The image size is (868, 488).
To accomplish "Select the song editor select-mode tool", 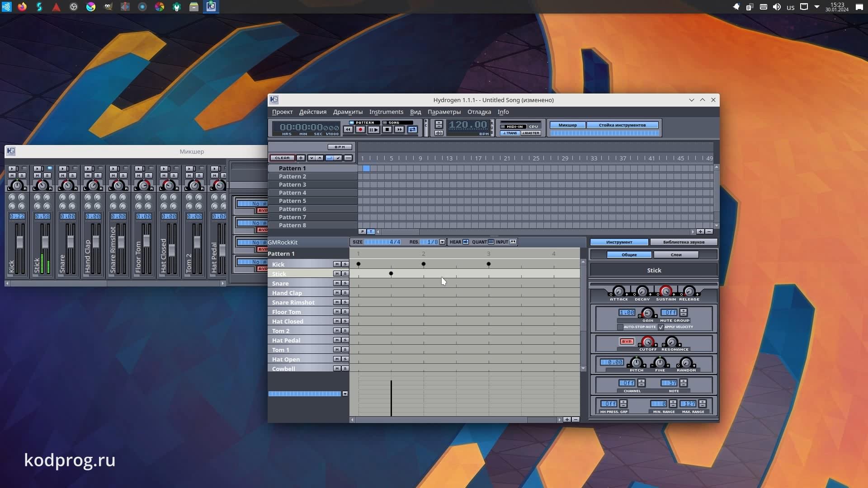I will coord(330,158).
